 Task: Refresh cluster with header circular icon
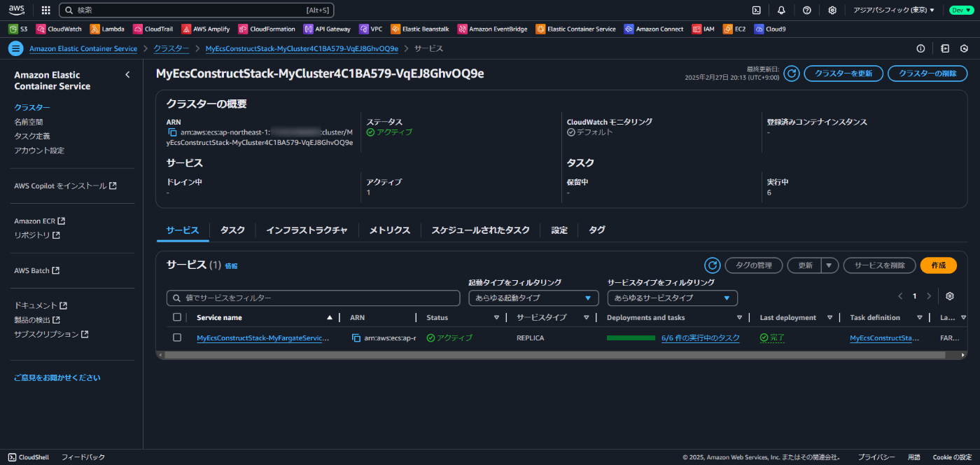pos(791,74)
